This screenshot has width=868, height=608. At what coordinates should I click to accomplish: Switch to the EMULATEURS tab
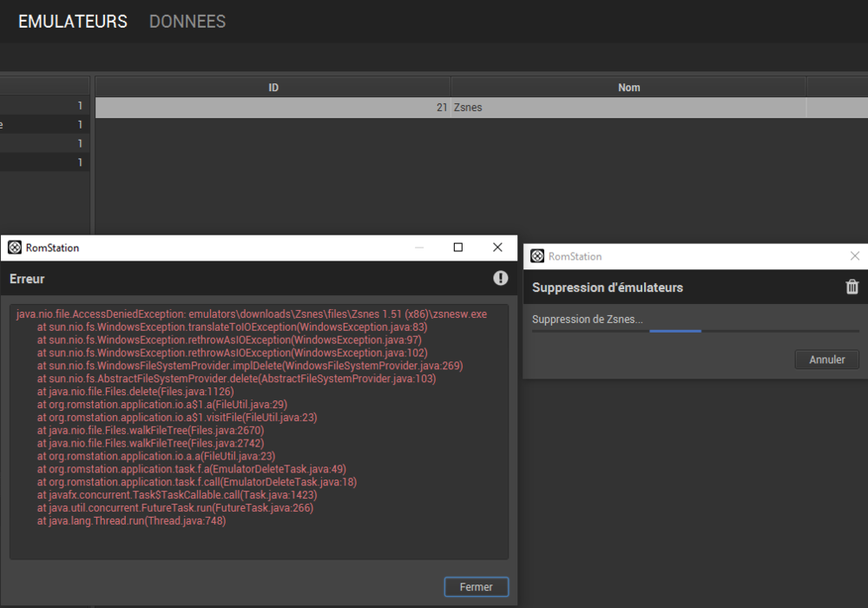[x=73, y=22]
